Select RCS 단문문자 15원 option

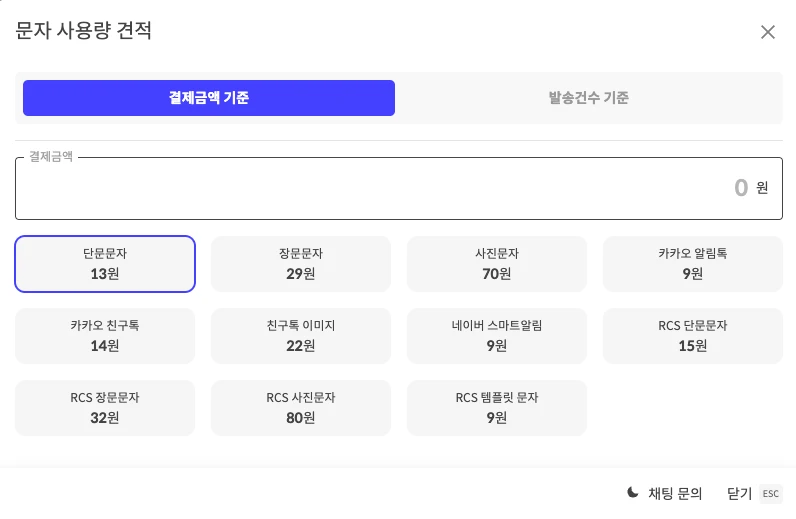pyautogui.click(x=692, y=336)
